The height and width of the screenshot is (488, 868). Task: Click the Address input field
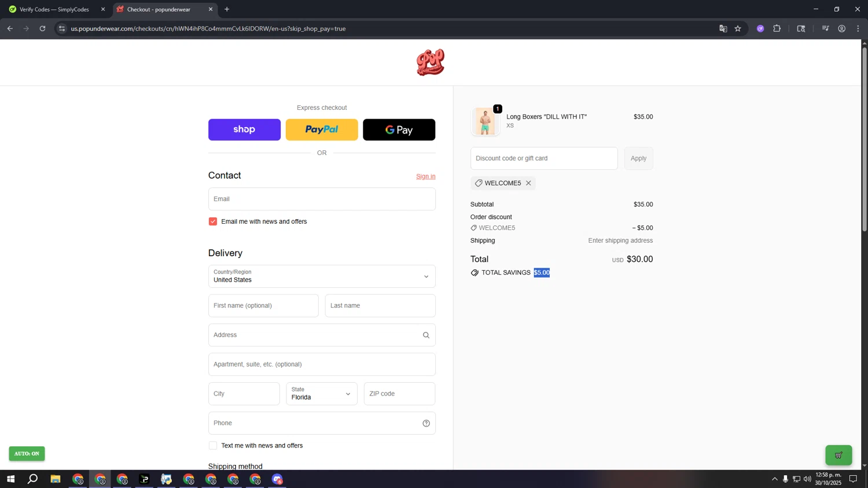pyautogui.click(x=322, y=335)
